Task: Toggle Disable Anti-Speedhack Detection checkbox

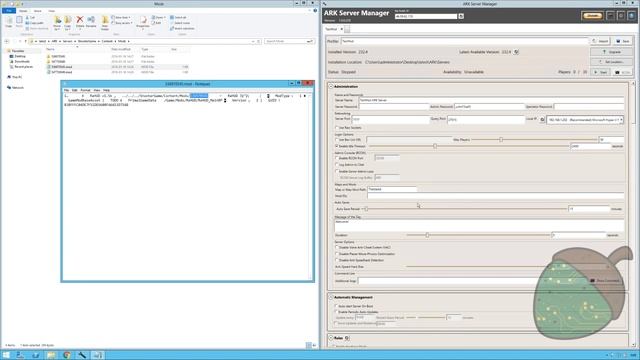Action: (x=337, y=260)
